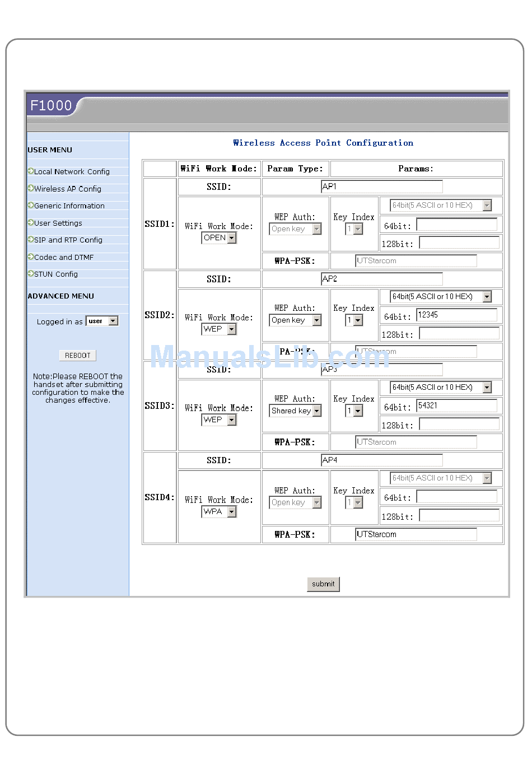Open the Logged in as user dropdown

pos(102,321)
